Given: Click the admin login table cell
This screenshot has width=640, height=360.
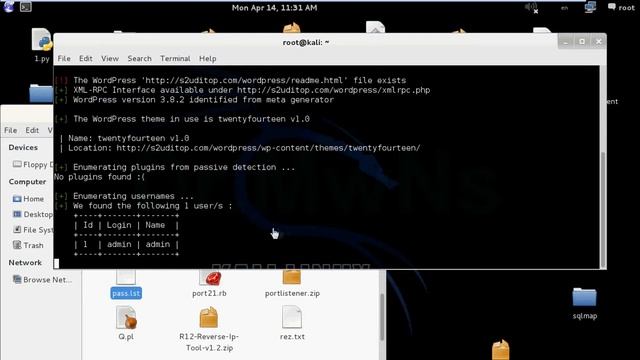Looking at the screenshot, I should coord(119,244).
